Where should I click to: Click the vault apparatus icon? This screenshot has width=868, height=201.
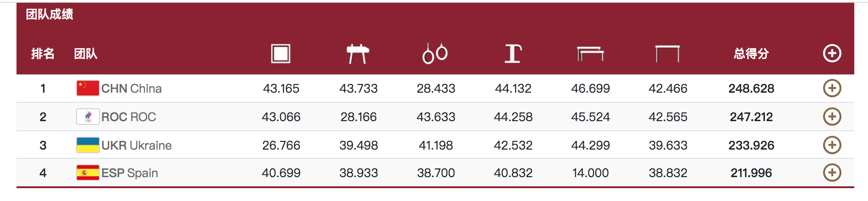click(513, 54)
